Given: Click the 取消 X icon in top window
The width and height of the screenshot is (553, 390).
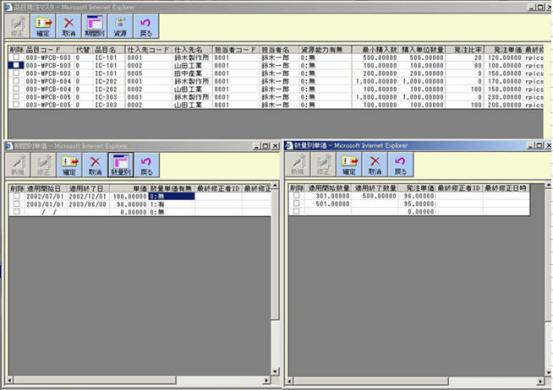Looking at the screenshot, I should pos(69,26).
